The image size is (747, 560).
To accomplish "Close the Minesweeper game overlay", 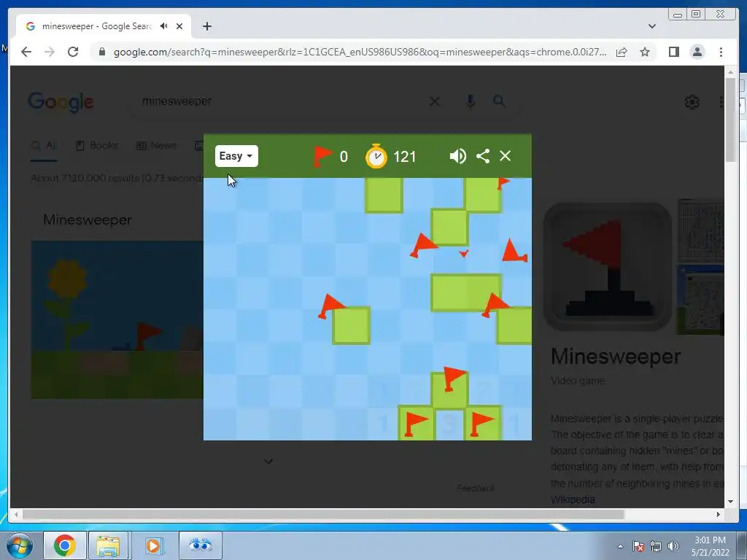I will point(505,156).
